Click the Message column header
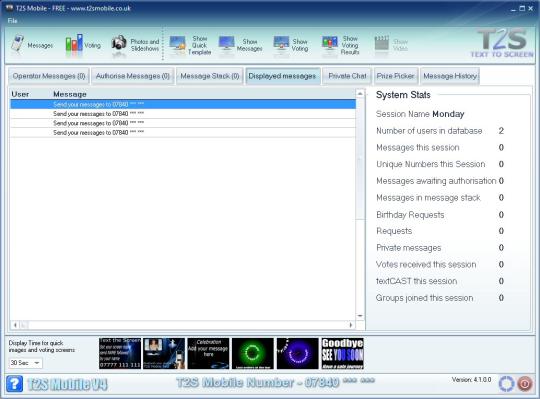Viewport: 540px width, 399px height. coord(70,94)
